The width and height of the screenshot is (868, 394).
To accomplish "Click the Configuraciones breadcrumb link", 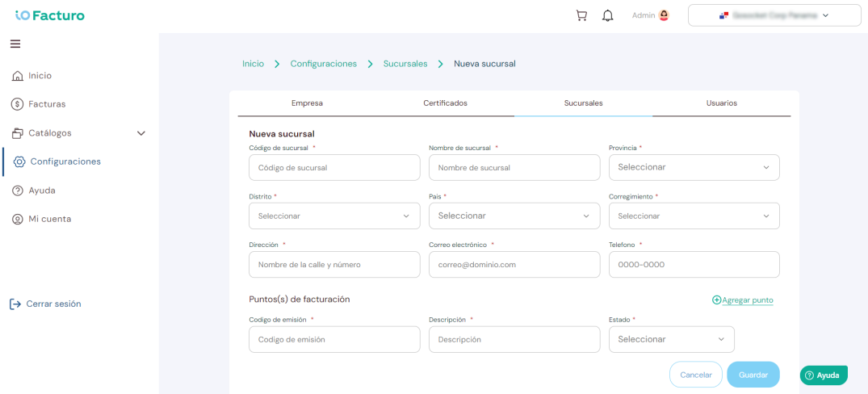I will click(324, 64).
